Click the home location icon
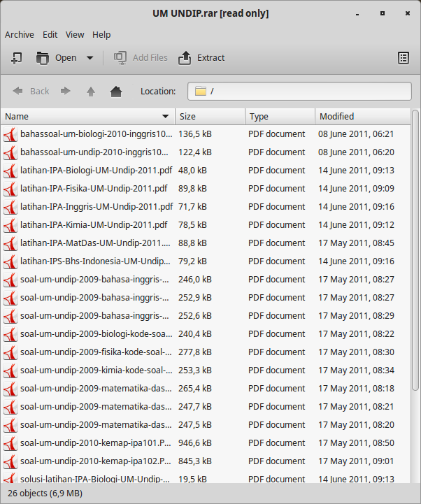421x504 pixels. pyautogui.click(x=116, y=92)
